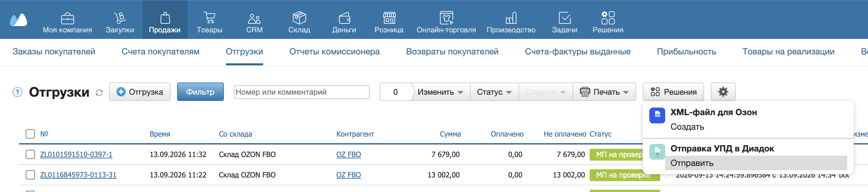Click the question mark help icon
The image size is (868, 192).
click(17, 92)
